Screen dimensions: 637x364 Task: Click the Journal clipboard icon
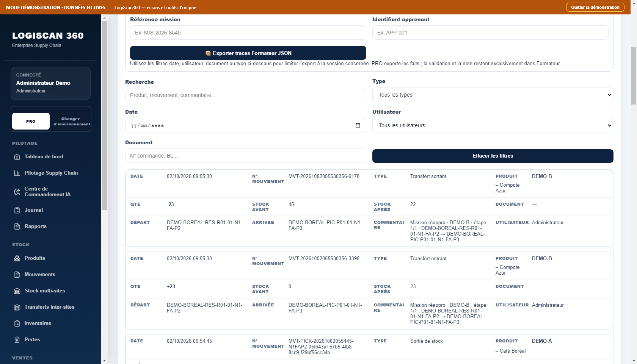click(17, 210)
